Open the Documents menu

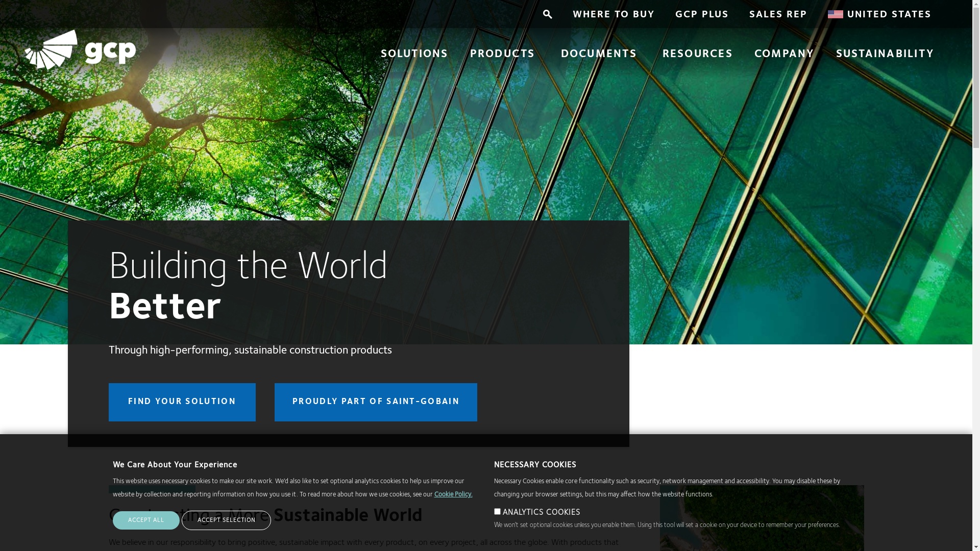point(599,54)
